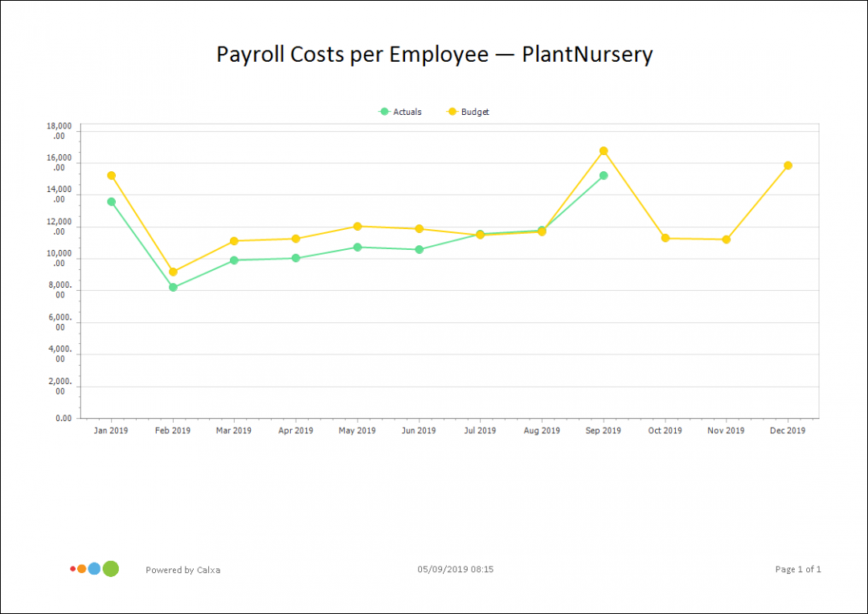
Task: Select the chart title text
Action: pos(434,54)
